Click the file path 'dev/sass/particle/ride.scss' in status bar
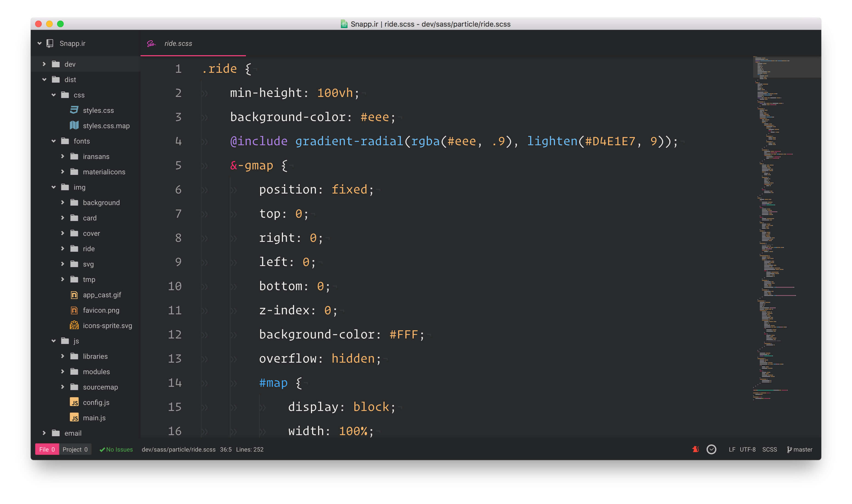Viewport: 852px width, 504px height. click(x=176, y=449)
